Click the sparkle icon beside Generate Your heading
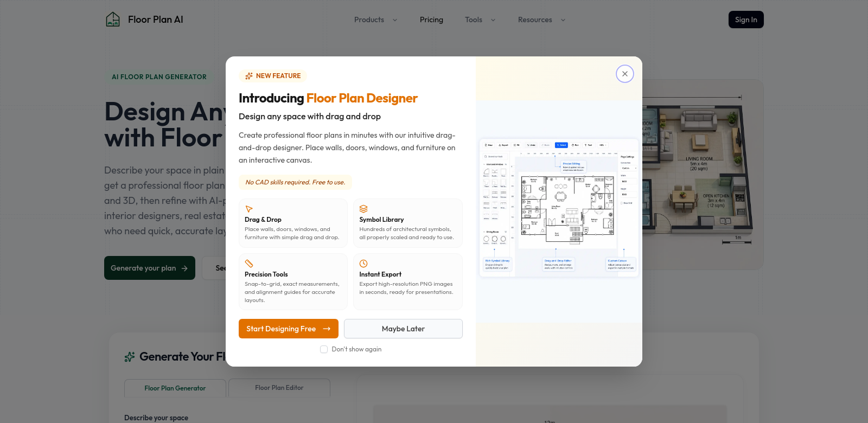This screenshot has height=423, width=868. point(130,357)
